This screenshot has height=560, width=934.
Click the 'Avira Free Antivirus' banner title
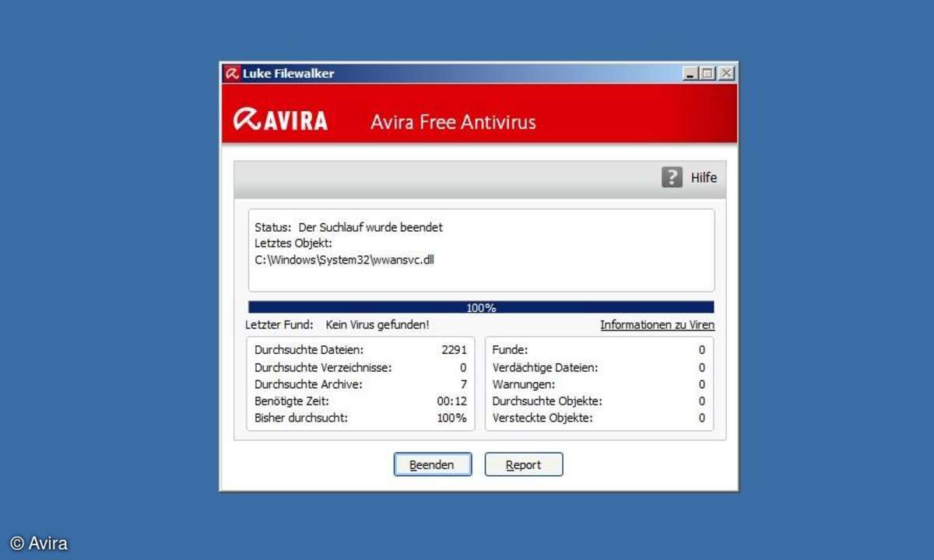(x=453, y=122)
